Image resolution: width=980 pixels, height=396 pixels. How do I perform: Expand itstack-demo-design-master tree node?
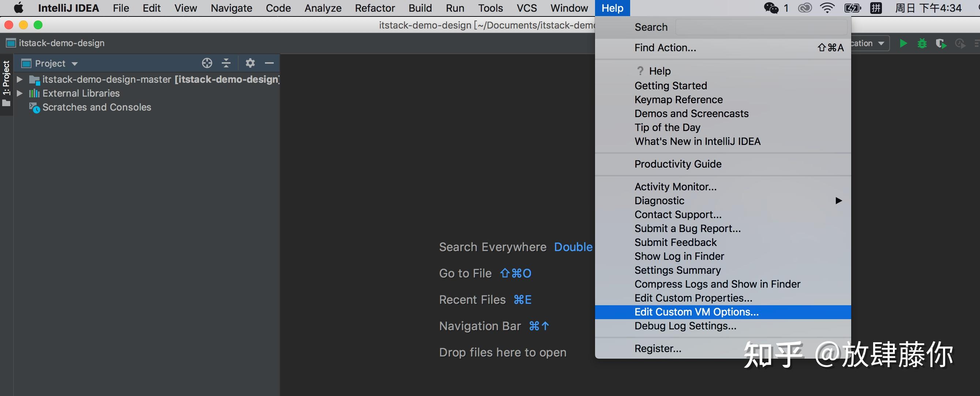point(20,79)
